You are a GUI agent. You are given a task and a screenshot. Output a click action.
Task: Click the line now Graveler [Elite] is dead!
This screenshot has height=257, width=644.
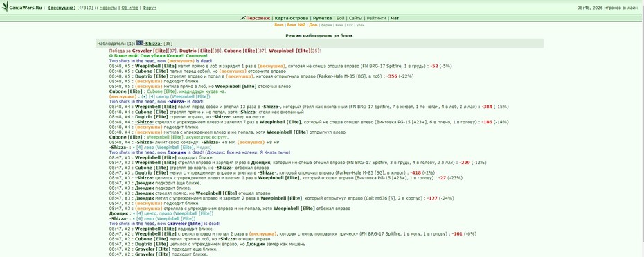[x=165, y=224]
